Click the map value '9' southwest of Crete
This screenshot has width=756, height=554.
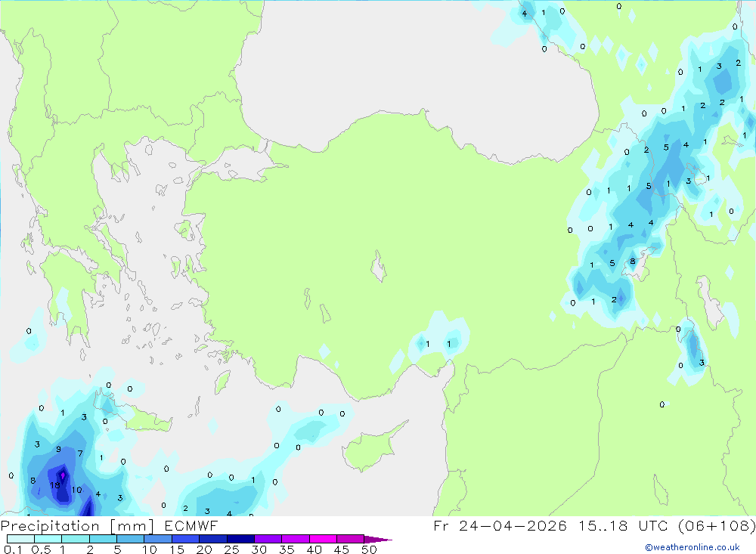coord(58,450)
